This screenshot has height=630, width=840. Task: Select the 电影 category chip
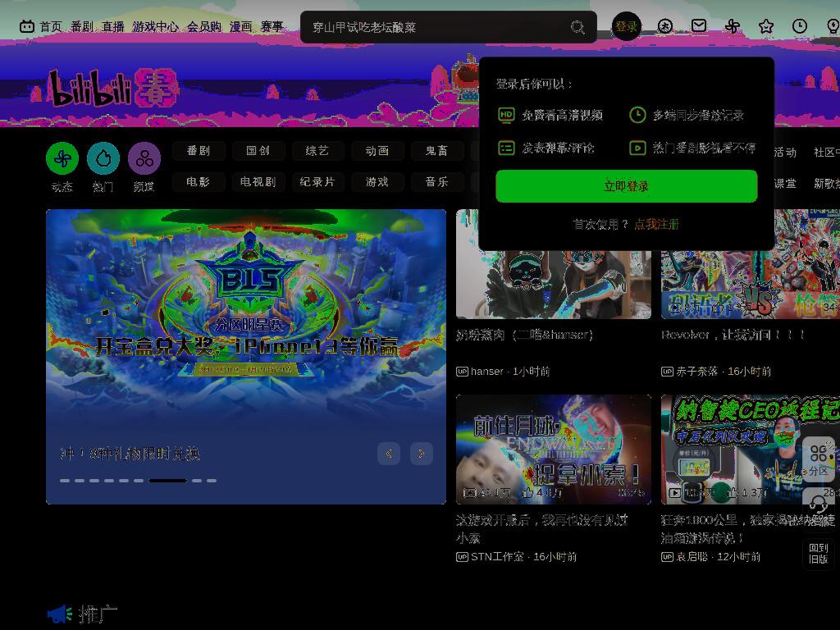click(x=199, y=182)
